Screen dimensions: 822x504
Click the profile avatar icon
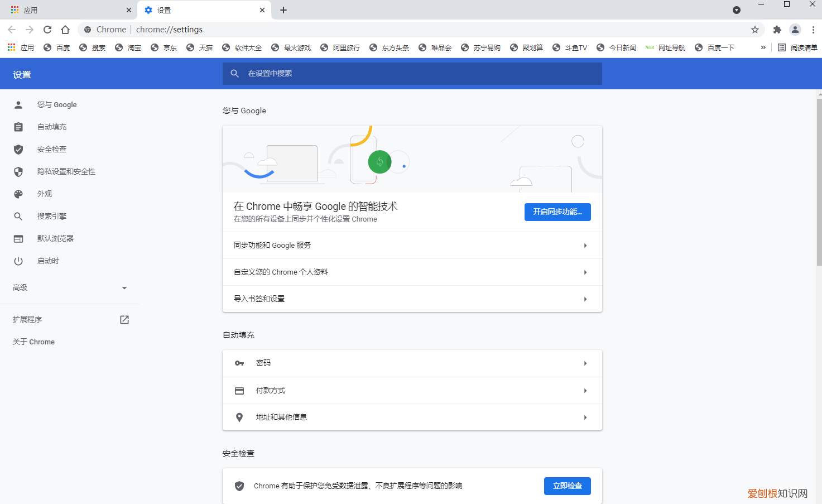click(x=795, y=29)
